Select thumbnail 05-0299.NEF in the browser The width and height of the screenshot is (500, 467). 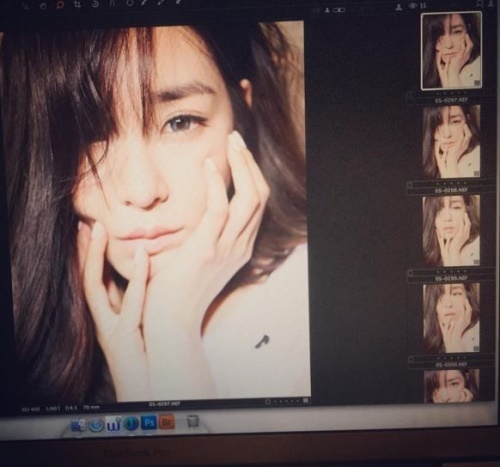pos(451,230)
